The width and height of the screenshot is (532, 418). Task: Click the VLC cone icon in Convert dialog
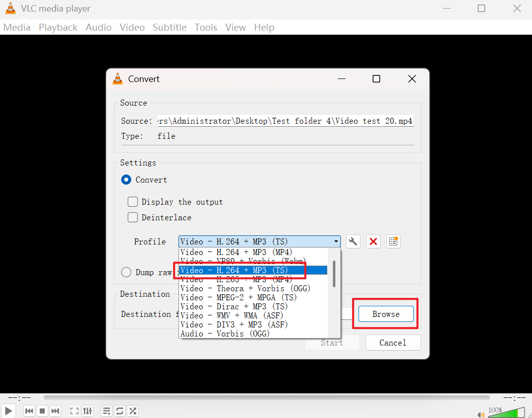[x=118, y=78]
